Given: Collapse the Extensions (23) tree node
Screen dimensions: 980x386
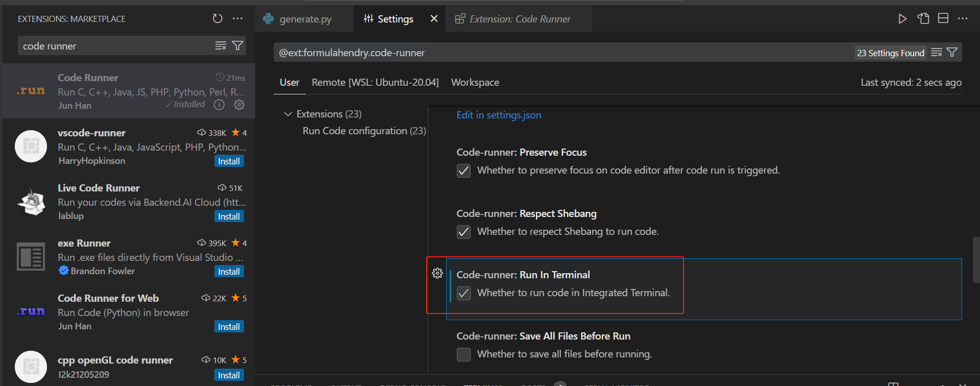Looking at the screenshot, I should (x=288, y=114).
